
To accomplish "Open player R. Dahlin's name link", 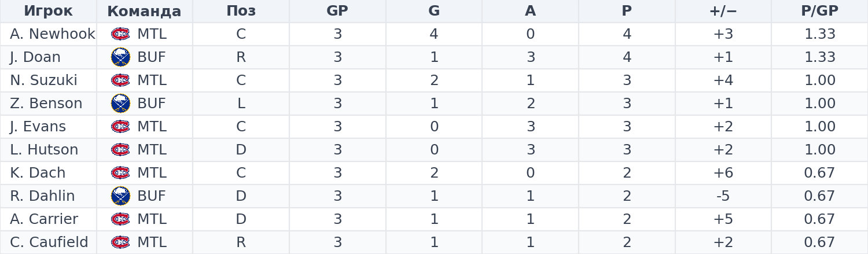I will pos(42,196).
